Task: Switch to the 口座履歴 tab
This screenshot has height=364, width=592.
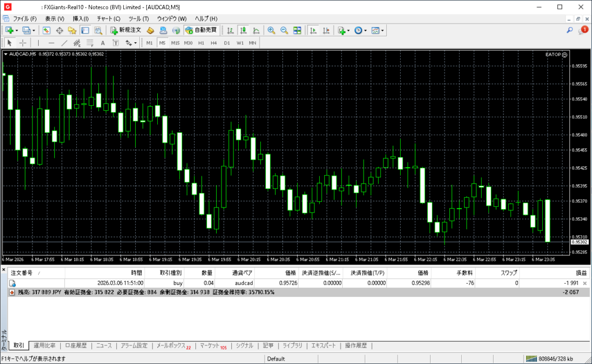Action: click(x=76, y=346)
